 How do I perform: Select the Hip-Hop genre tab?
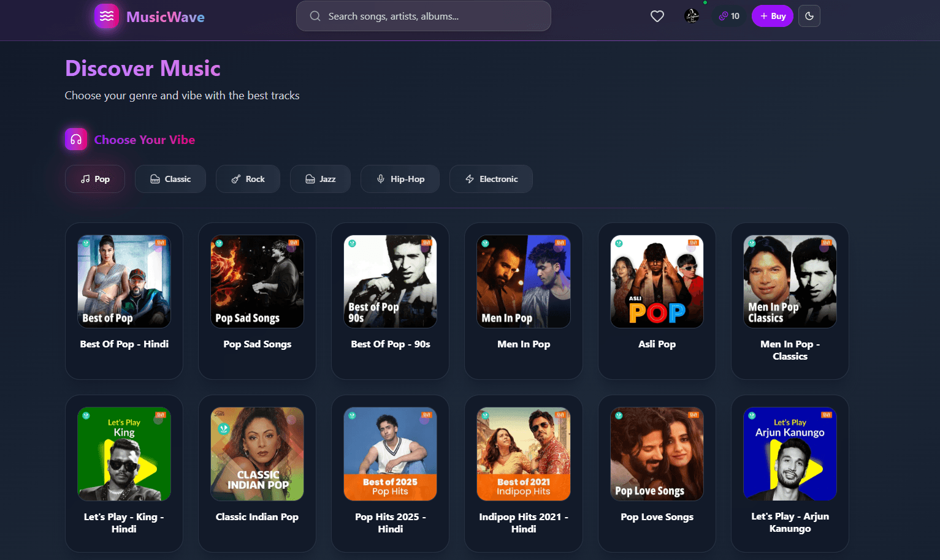pos(400,179)
